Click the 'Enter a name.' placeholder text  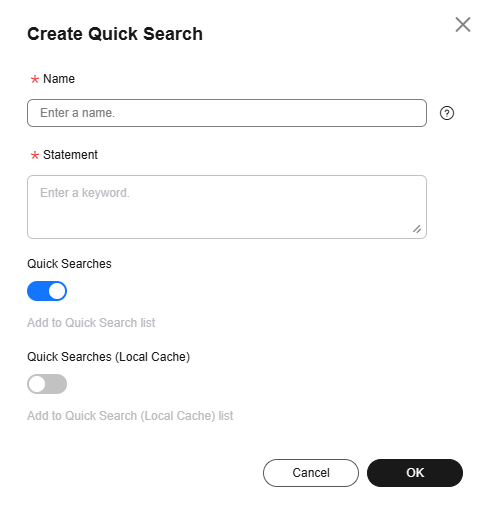coord(78,113)
